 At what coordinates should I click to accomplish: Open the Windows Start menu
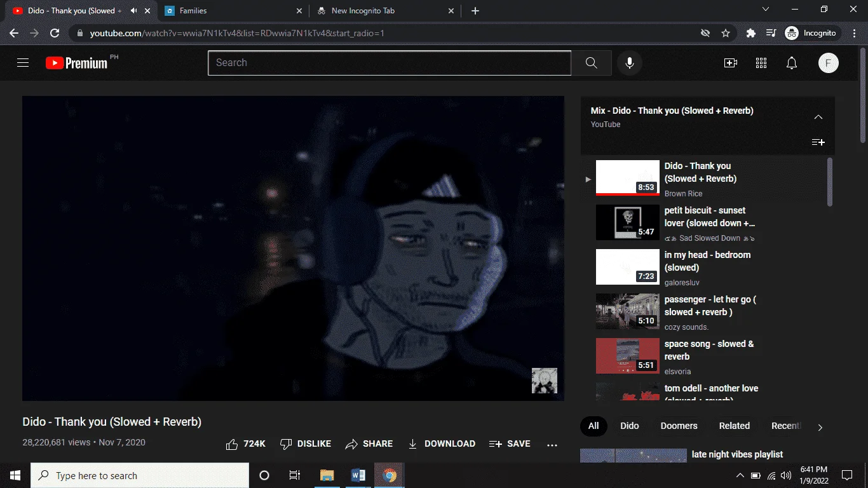click(x=15, y=475)
